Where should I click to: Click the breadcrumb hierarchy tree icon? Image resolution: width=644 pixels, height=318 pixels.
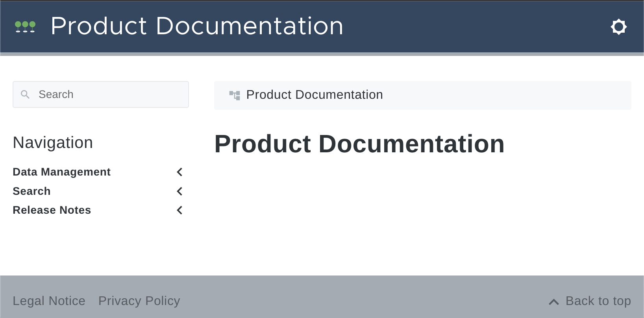(x=235, y=95)
